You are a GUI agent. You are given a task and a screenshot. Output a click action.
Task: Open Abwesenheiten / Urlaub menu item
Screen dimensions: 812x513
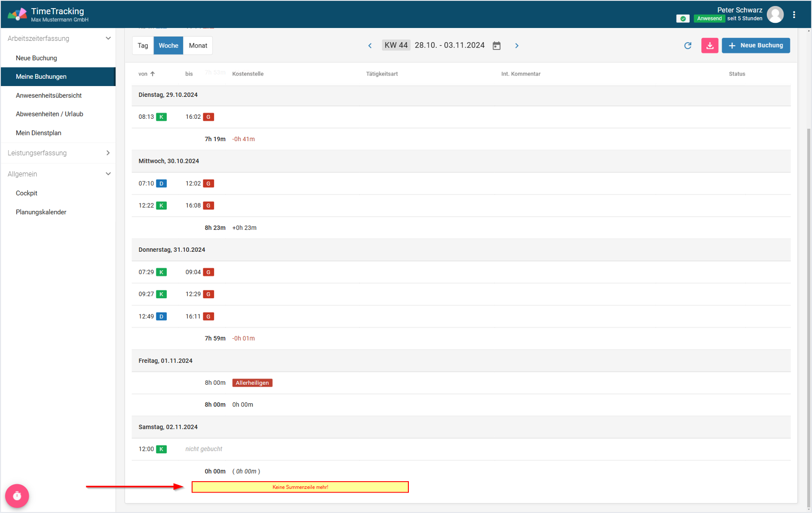[x=49, y=114]
